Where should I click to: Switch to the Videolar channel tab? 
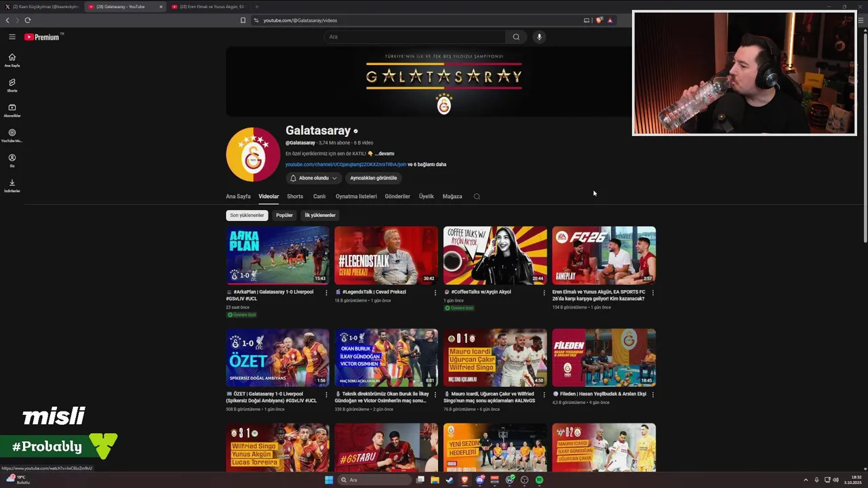point(269,197)
